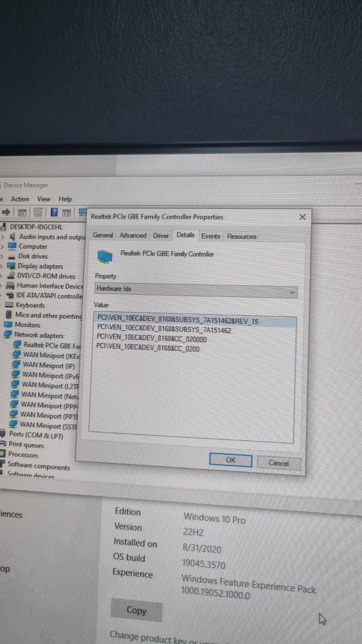Click the Mice and other pointing devices icon
The width and height of the screenshot is (362, 644).
pos(9,315)
